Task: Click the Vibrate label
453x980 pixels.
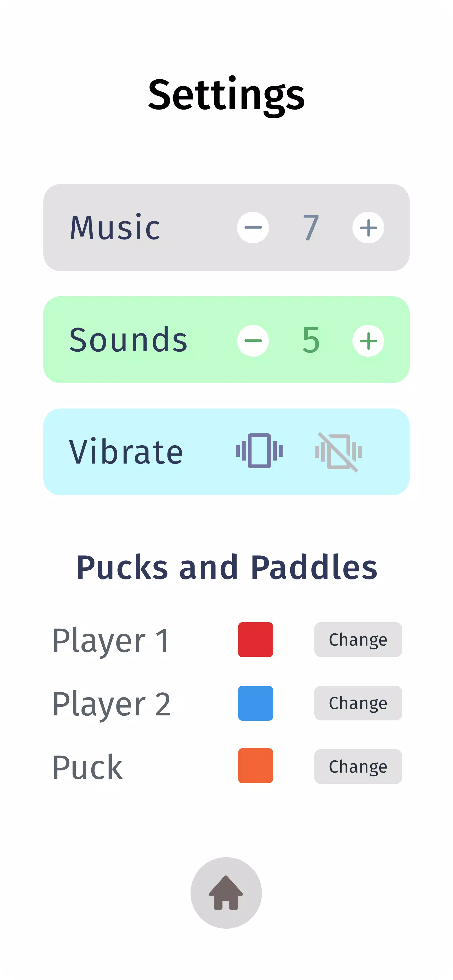Action: coord(126,452)
